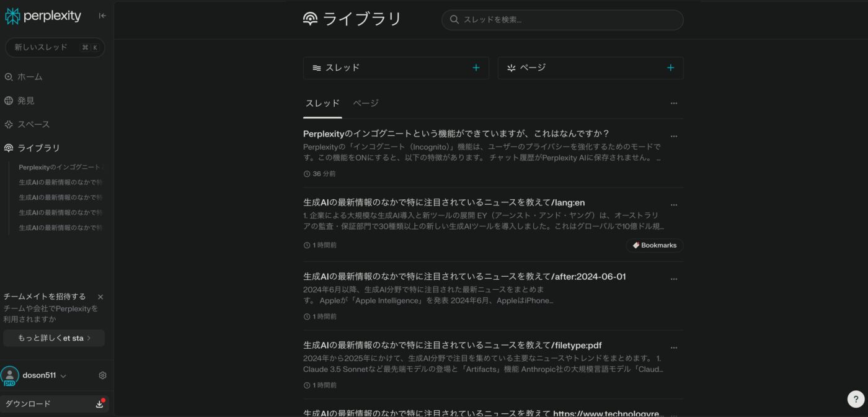Open more options for the /lang:en thread
This screenshot has height=417, width=868.
[x=674, y=205]
